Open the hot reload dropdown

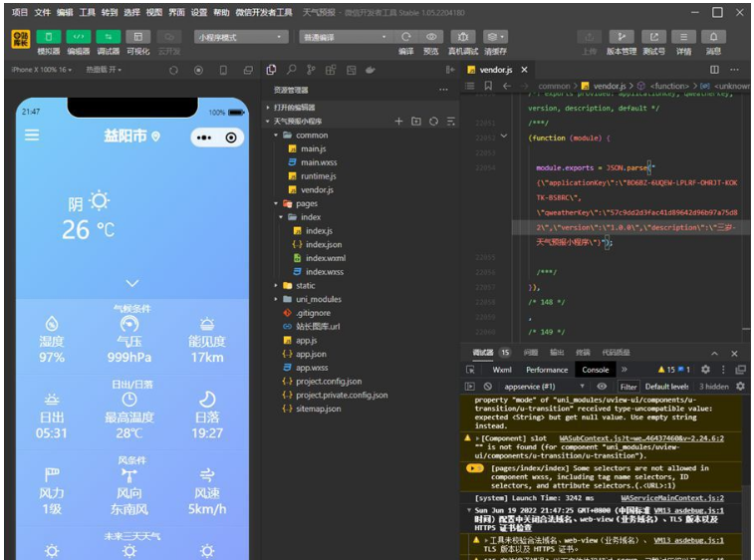[104, 70]
